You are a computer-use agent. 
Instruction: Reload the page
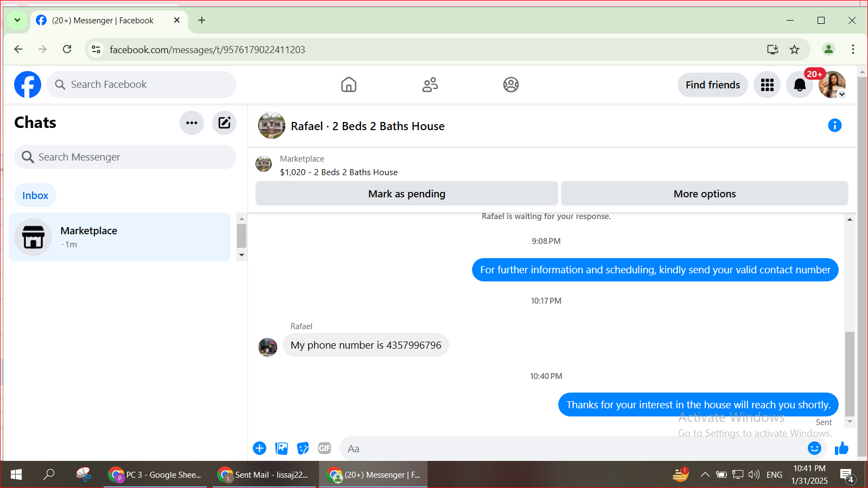coord(67,49)
